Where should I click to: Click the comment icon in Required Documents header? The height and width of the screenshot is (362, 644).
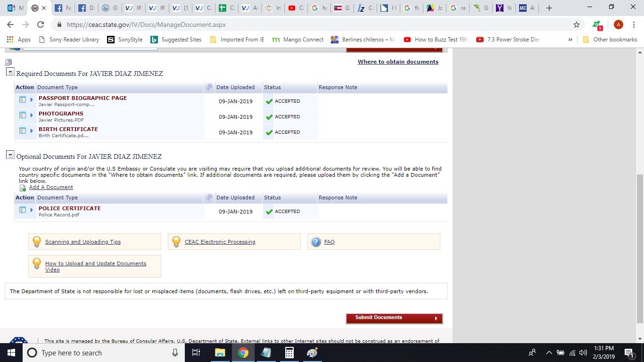(209, 87)
